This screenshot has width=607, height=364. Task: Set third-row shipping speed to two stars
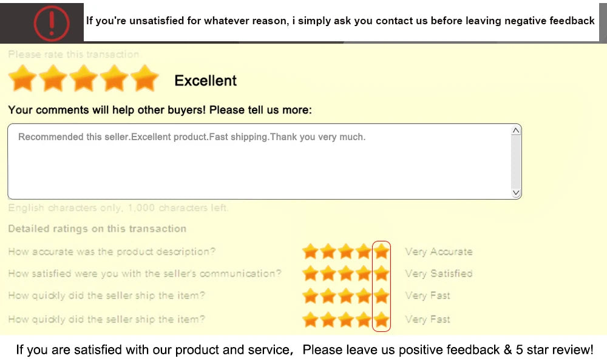328,296
